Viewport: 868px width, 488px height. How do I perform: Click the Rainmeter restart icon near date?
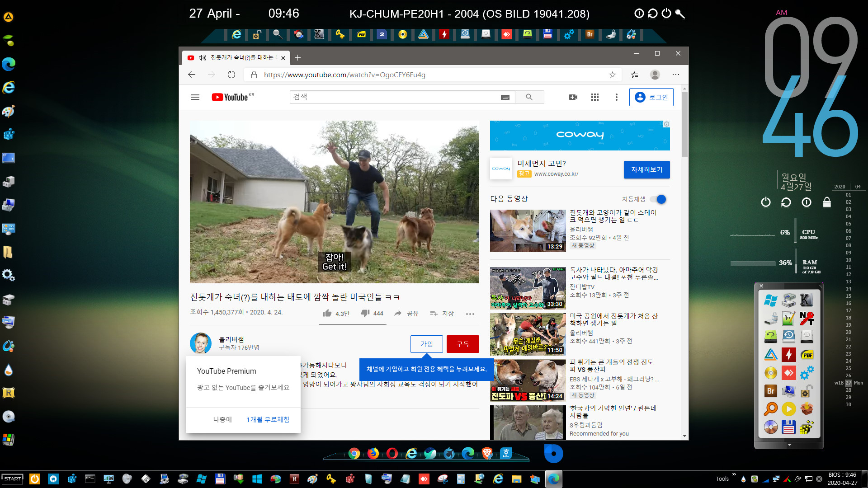point(786,202)
